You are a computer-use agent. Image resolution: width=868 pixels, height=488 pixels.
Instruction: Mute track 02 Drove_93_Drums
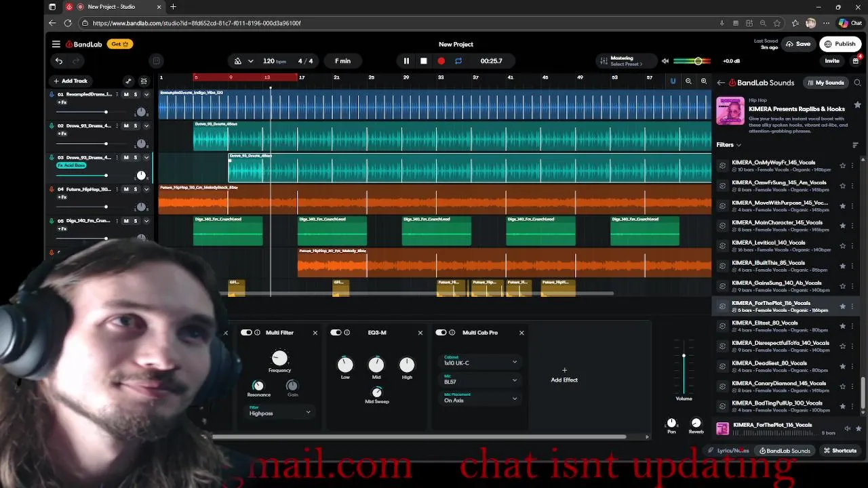126,126
